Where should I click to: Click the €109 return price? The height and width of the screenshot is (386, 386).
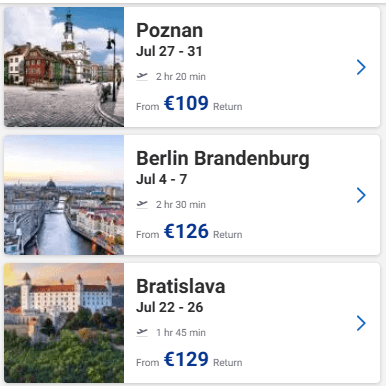(186, 103)
